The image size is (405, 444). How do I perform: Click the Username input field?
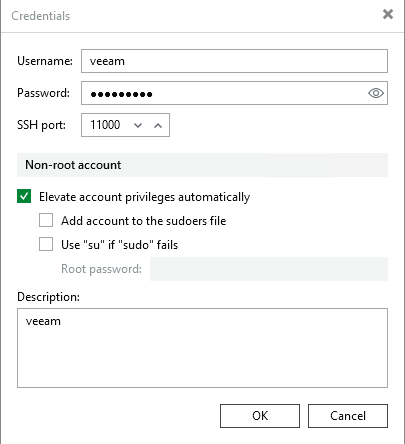coord(234,61)
